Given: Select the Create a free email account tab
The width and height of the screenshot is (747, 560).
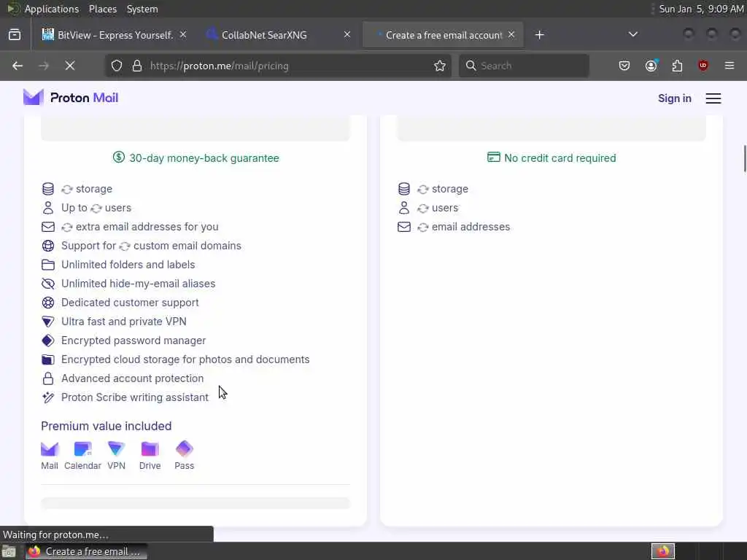Looking at the screenshot, I should tap(443, 35).
